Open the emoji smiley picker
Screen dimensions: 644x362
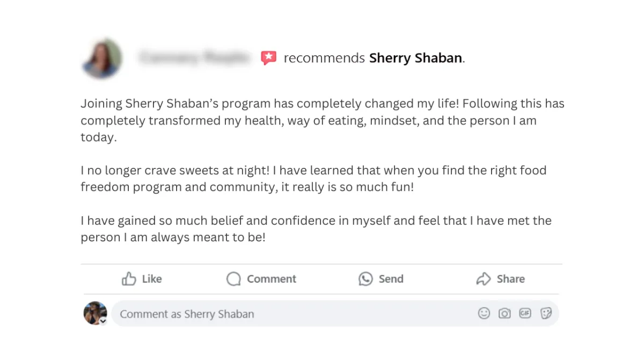click(484, 313)
